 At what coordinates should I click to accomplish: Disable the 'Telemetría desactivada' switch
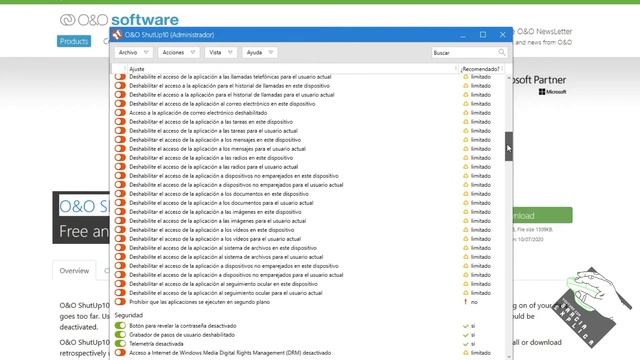point(120,343)
